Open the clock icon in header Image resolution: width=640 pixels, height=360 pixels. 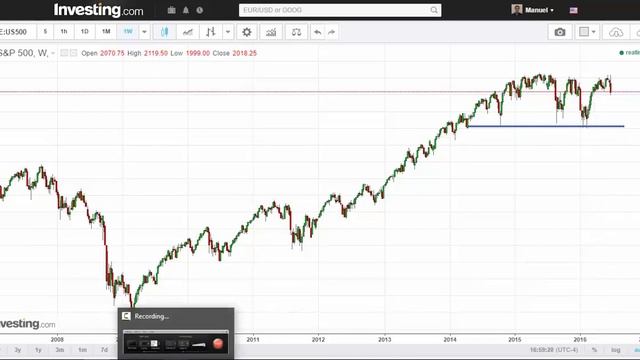200,10
